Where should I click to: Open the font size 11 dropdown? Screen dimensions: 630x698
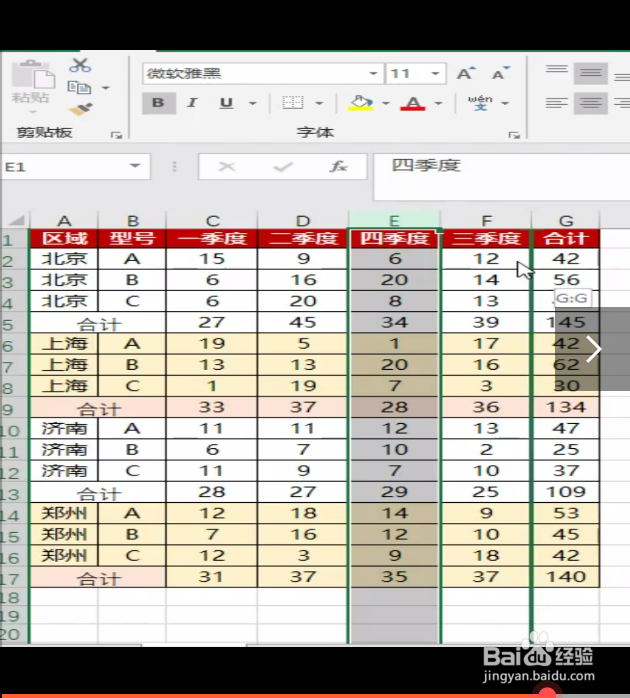coord(435,73)
